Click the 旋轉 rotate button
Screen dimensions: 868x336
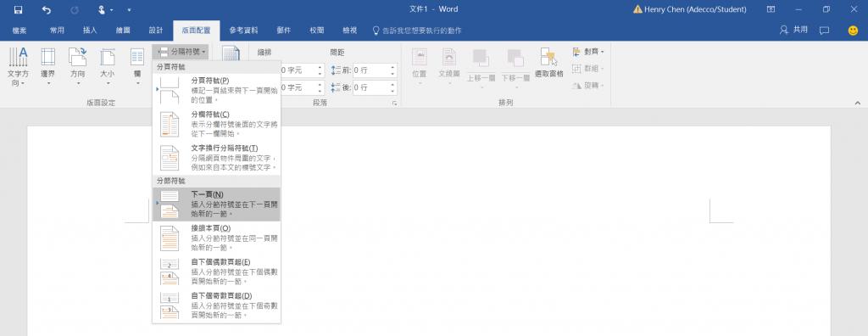pos(588,86)
